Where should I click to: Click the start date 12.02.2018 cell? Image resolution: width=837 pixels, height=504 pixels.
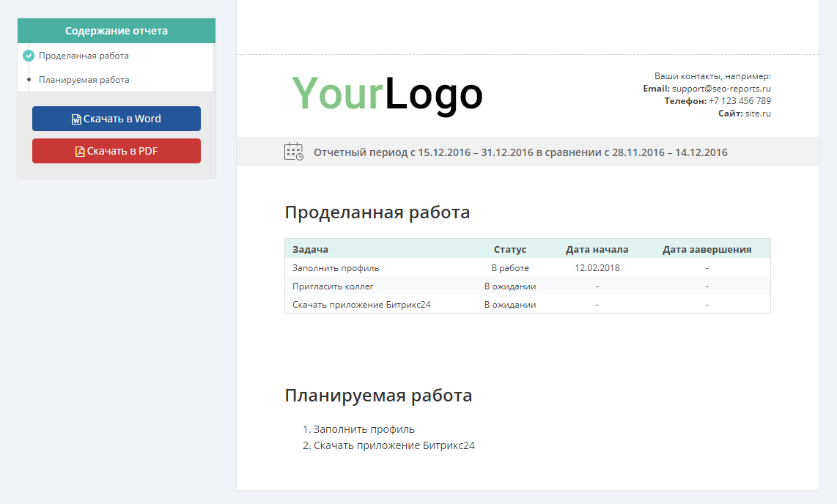[x=597, y=267]
